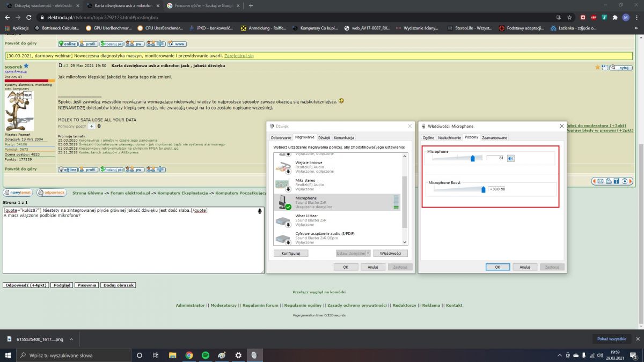Select Cyfrowe urządzenie audio (S/PDIF) device
The height and width of the screenshot is (362, 644).
tap(337, 238)
